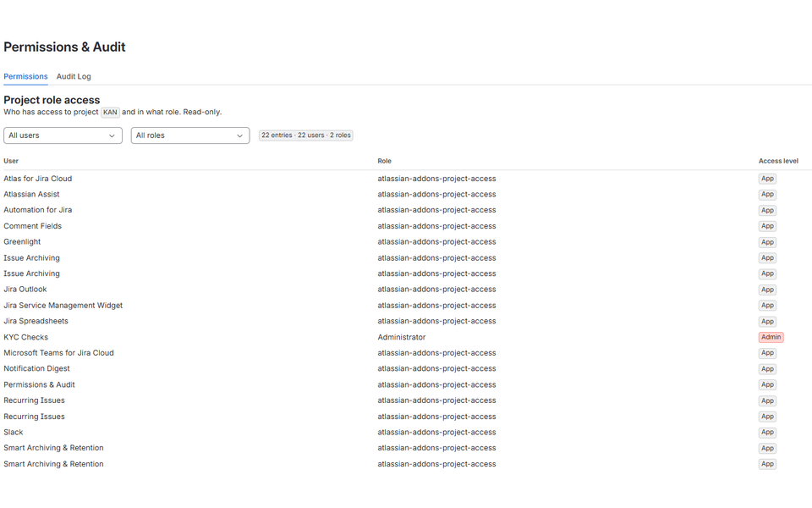Select the Atlassian Assist user entry
Viewport: 812px width, 508px height.
click(31, 194)
